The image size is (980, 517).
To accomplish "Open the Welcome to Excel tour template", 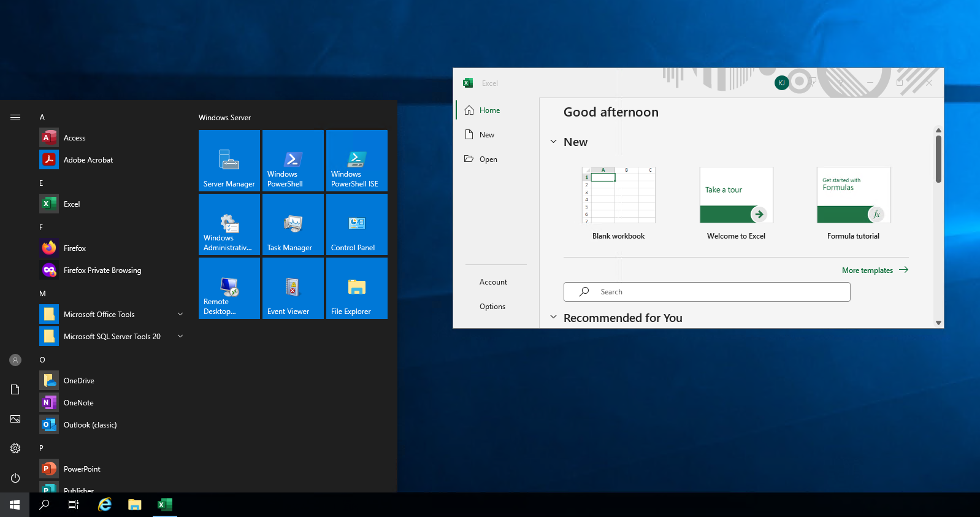I will click(x=736, y=204).
